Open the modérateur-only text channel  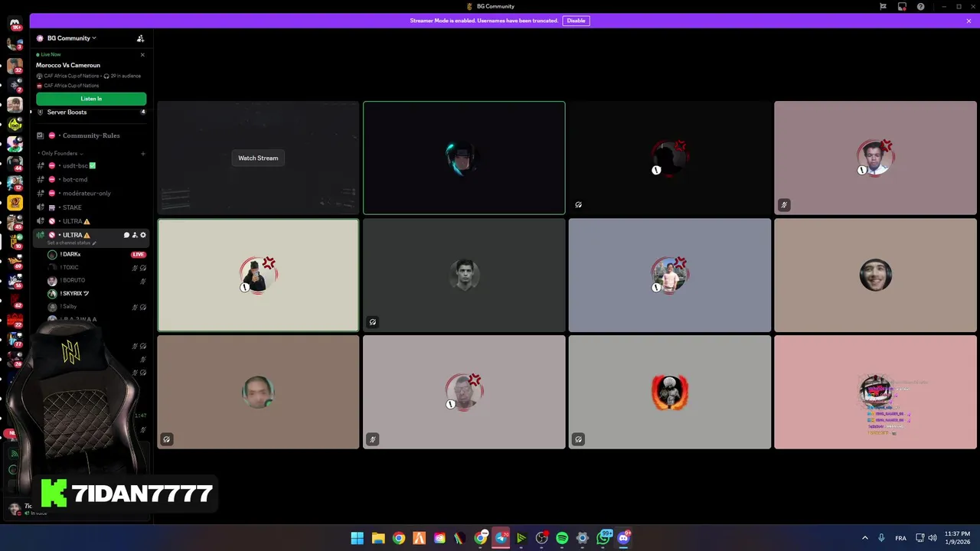tap(91, 193)
